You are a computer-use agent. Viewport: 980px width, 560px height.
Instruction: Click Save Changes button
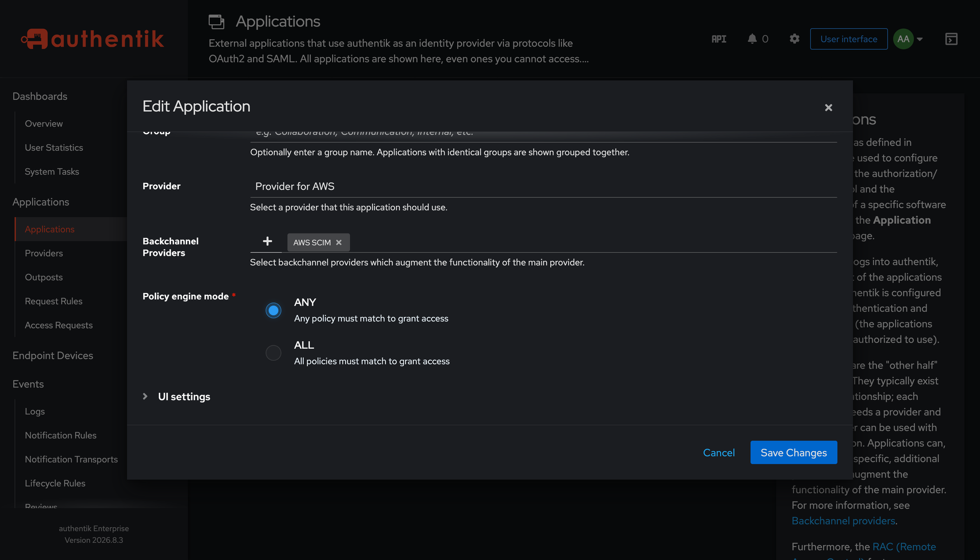[x=793, y=453]
